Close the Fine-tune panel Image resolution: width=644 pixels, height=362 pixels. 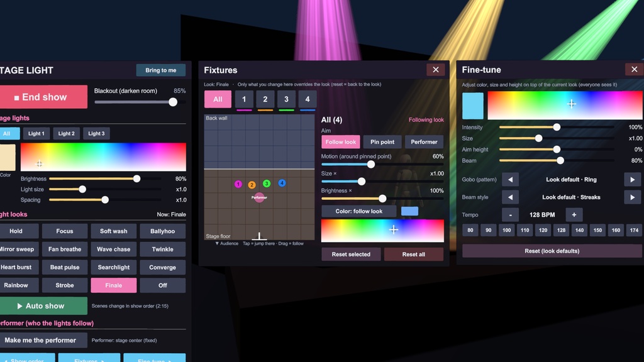[634, 69]
